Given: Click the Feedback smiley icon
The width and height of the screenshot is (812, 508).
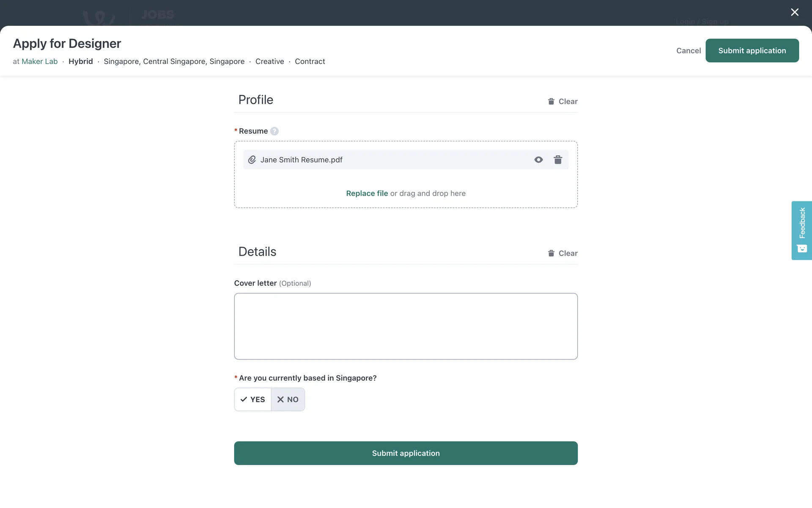Looking at the screenshot, I should [802, 248].
